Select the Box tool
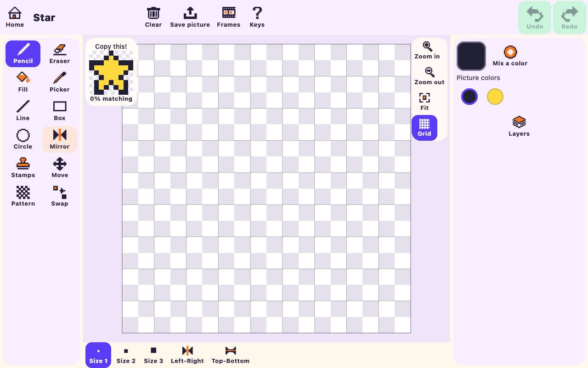The height and width of the screenshot is (368, 588). coord(60,111)
